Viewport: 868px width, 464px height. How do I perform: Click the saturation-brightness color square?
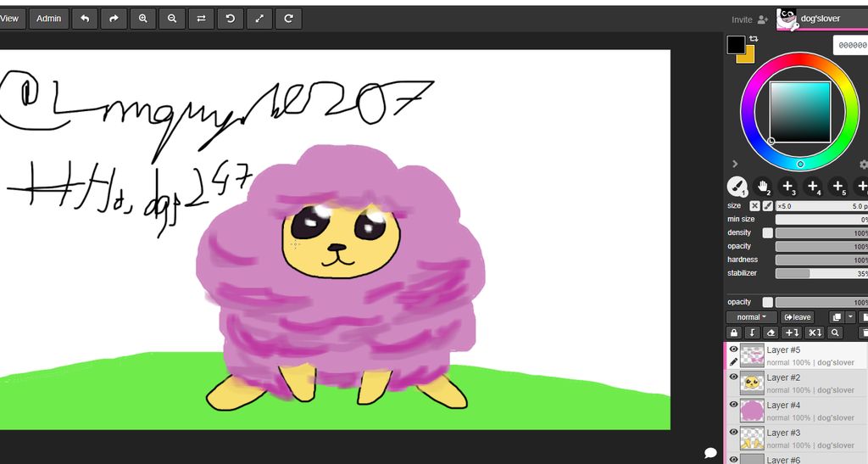800,112
